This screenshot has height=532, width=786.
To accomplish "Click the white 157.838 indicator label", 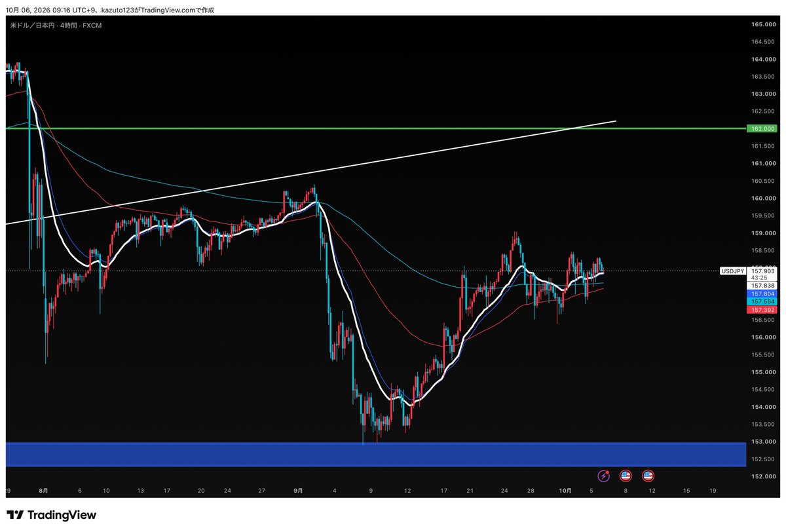I will click(x=762, y=286).
